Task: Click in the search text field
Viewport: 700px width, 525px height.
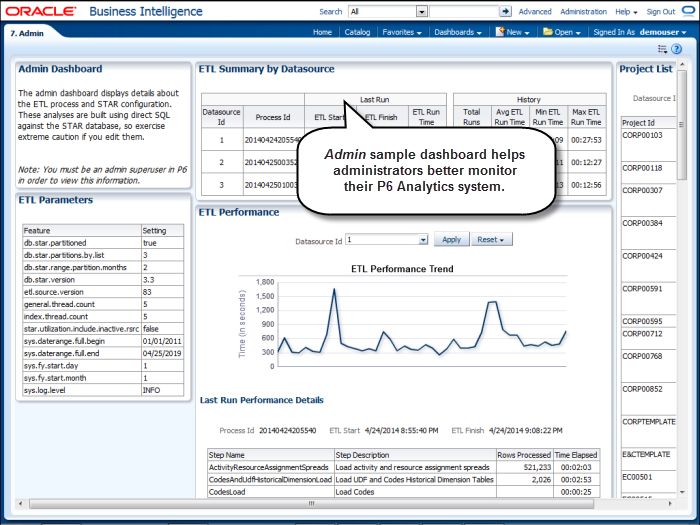Action: coord(464,12)
